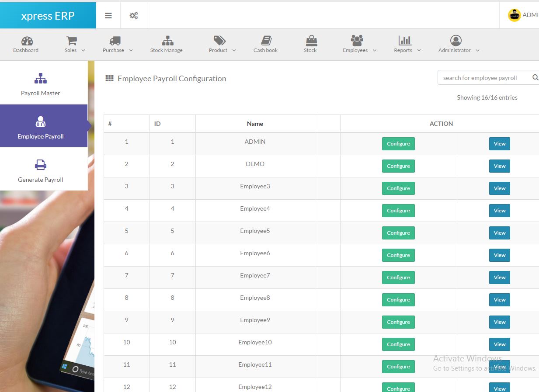Go to the Dashboard label
Image resolution: width=539 pixels, height=392 pixels.
26,50
